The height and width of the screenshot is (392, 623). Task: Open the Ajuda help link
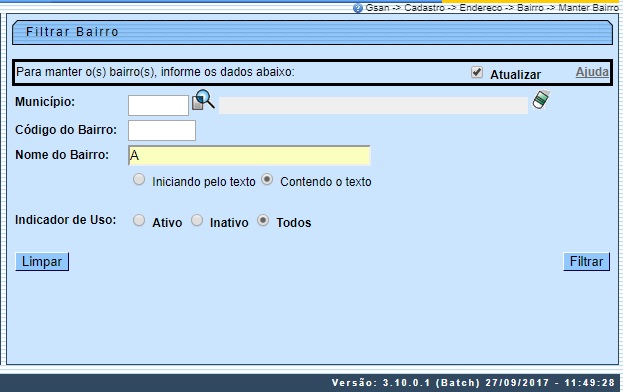coord(592,72)
